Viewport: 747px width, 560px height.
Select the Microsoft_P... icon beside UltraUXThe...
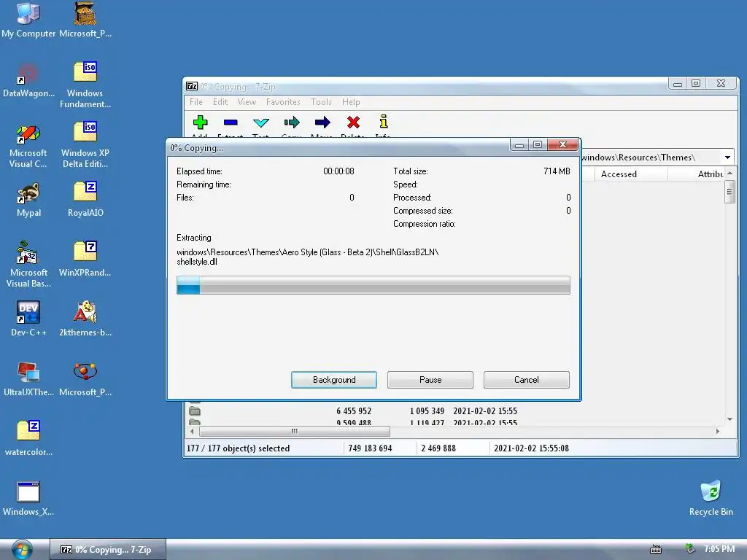(85, 378)
